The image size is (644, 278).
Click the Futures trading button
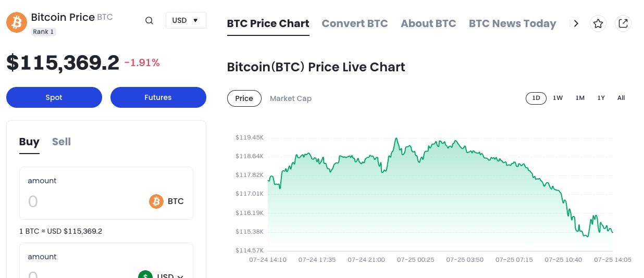(158, 97)
